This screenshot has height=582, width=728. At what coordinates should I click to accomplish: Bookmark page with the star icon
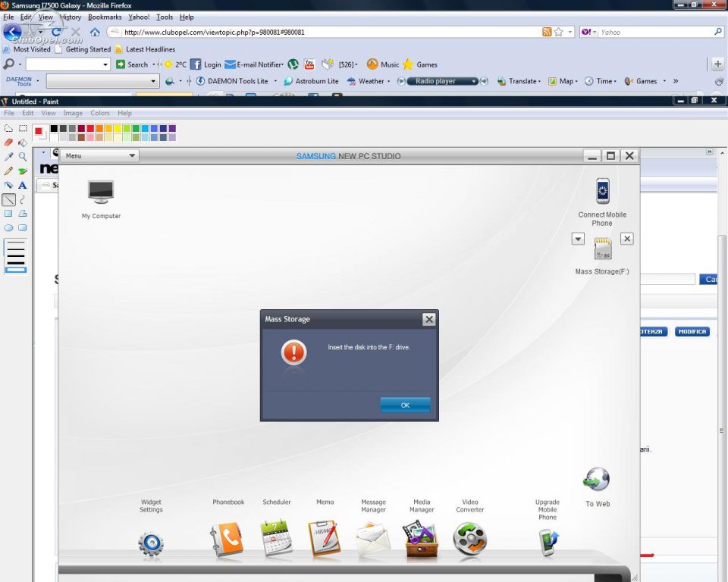pyautogui.click(x=559, y=32)
